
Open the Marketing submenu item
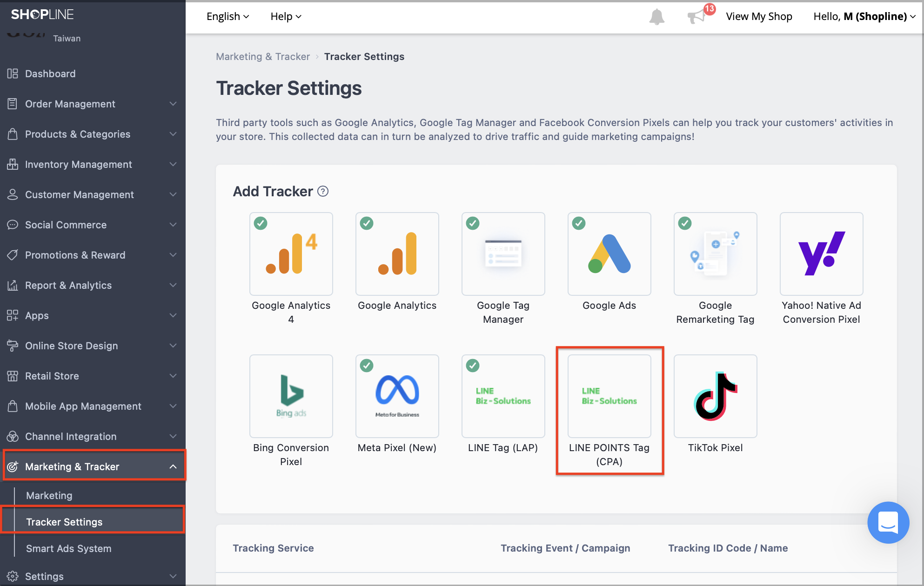49,495
